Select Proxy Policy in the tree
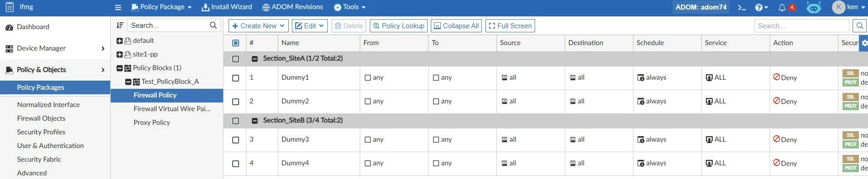 pyautogui.click(x=152, y=123)
